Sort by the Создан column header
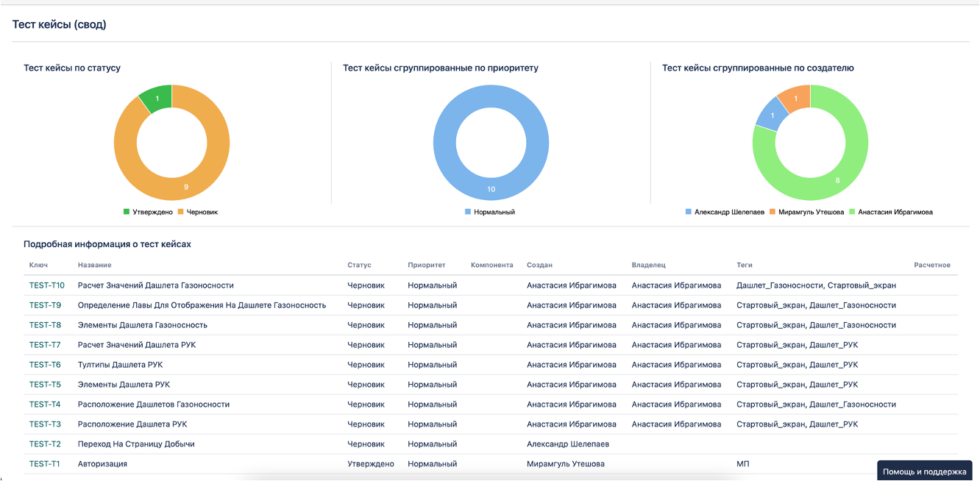The image size is (980, 481). 539,265
